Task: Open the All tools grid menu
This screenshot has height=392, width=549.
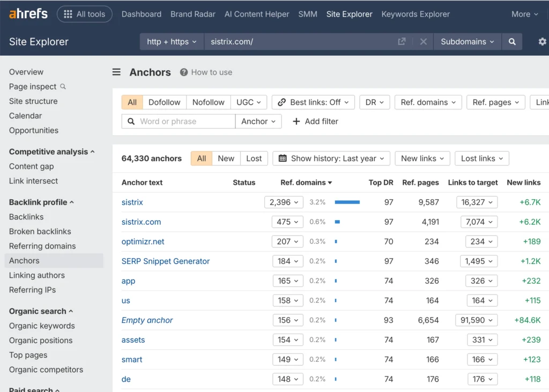Action: click(x=84, y=14)
